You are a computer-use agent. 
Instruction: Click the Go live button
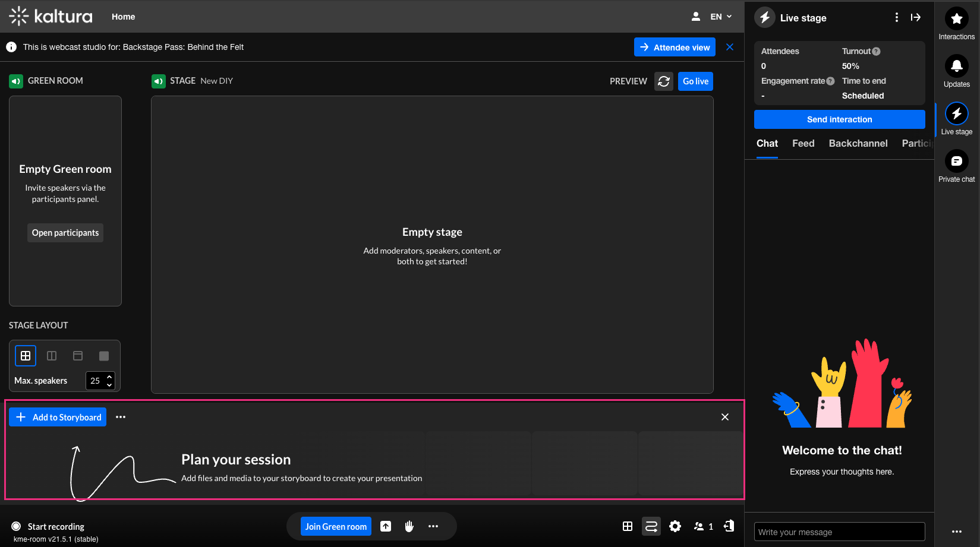(x=695, y=81)
